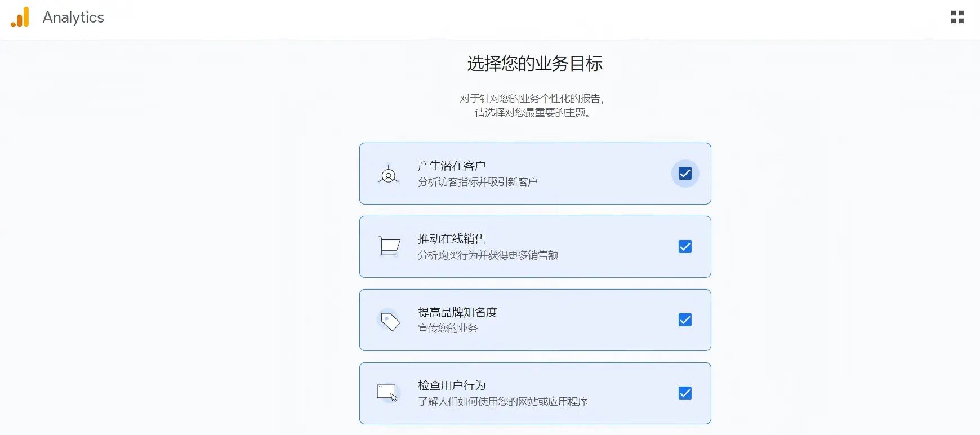Click the shopping cart icon for 推动在线销售

tap(389, 246)
